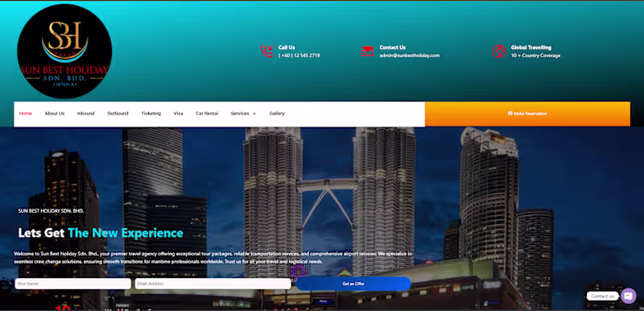The width and height of the screenshot is (644, 311).
Task: Click the admin@sunbestholiday.com email address
Action: [410, 56]
